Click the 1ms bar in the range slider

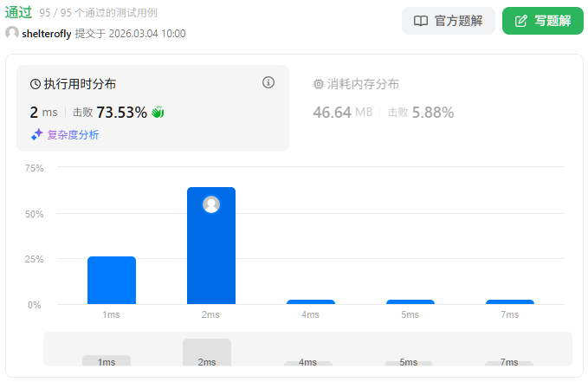107,360
